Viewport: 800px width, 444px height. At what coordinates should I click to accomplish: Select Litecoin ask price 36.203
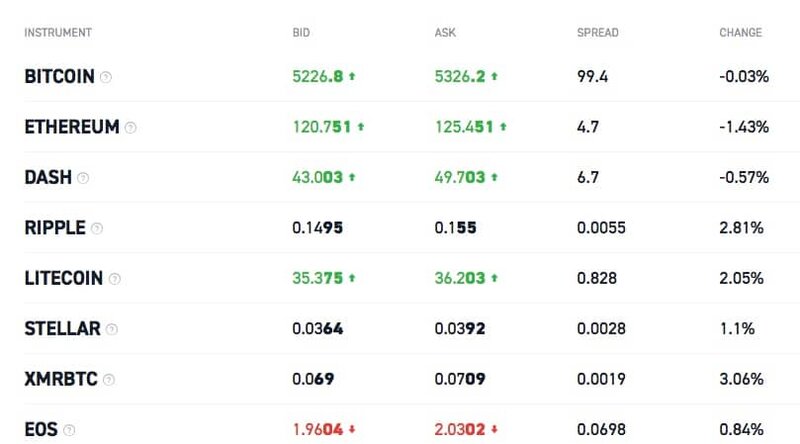460,279
